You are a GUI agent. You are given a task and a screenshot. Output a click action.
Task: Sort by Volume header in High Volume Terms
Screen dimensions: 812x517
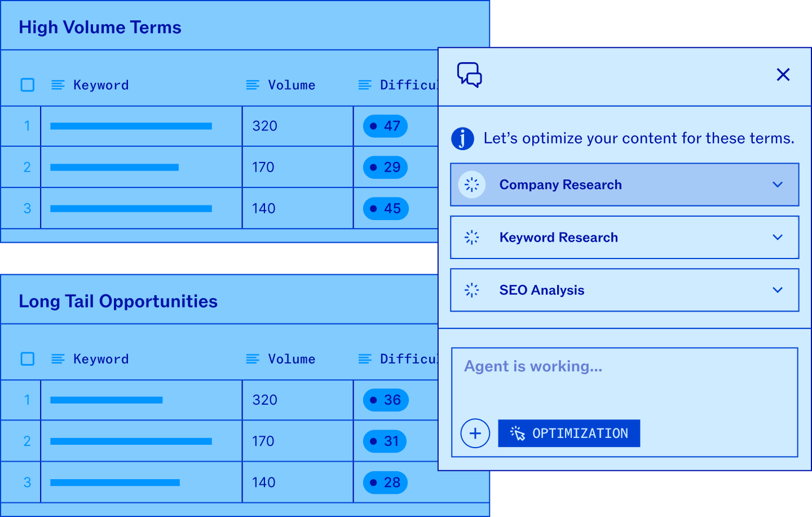(292, 85)
